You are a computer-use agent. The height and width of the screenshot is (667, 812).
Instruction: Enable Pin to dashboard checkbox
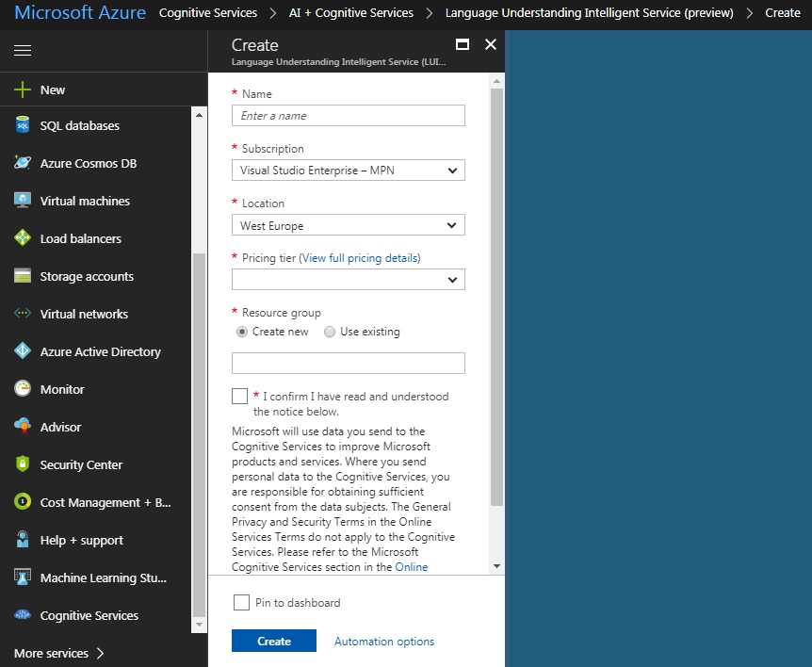(241, 603)
